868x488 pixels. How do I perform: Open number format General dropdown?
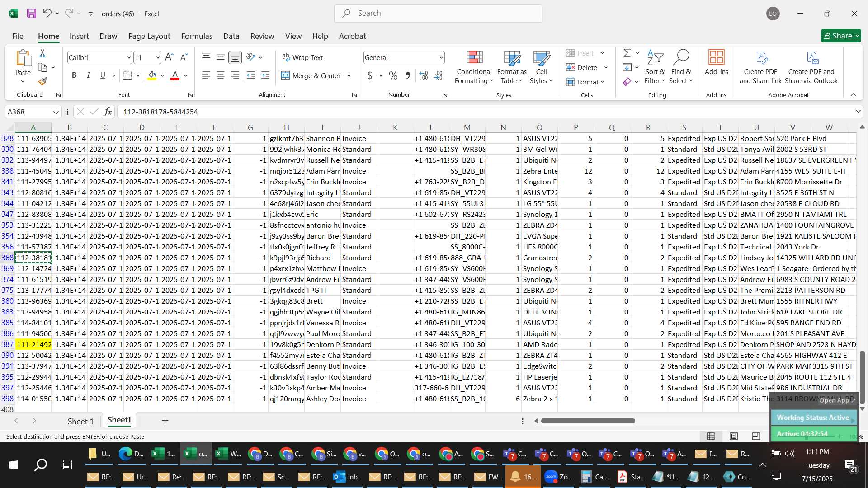[441, 58]
